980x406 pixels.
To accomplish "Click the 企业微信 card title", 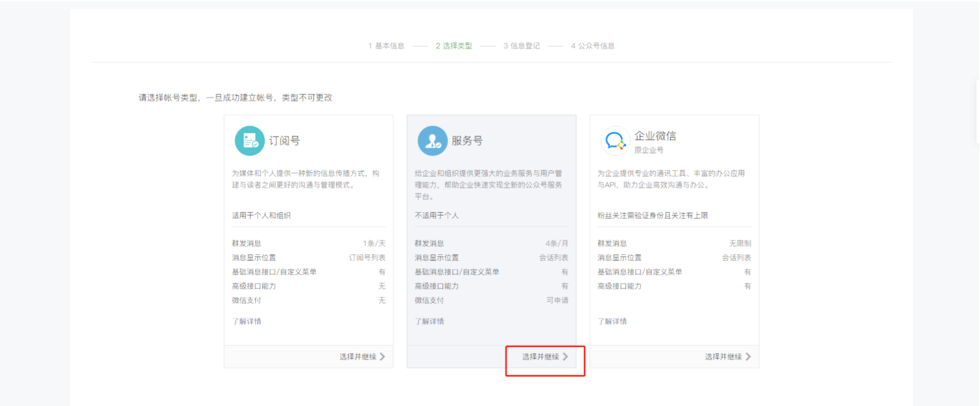I will pos(655,136).
